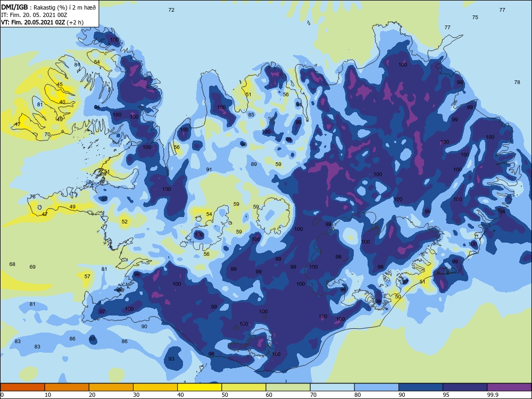Screen dimensions: 532x399
Task: Click the map value '72' over the northern sea
Action: [x=171, y=10]
